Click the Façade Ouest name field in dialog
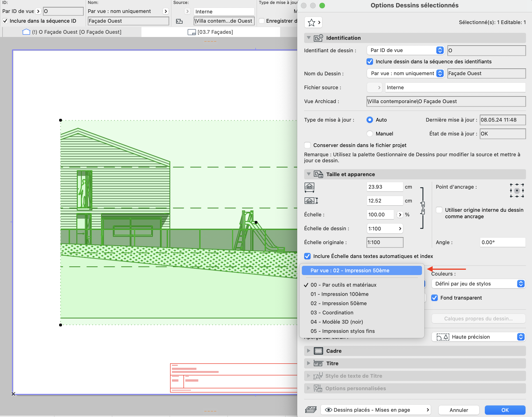 (486, 74)
